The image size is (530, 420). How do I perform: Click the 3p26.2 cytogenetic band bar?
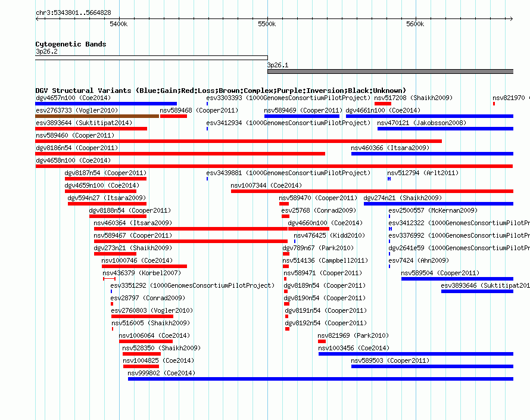pos(151,58)
